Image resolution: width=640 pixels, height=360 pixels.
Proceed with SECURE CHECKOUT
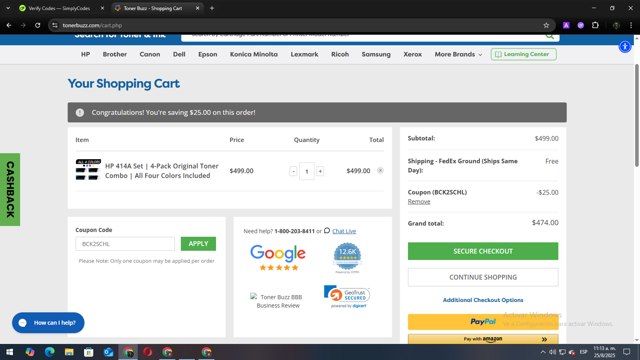click(483, 251)
